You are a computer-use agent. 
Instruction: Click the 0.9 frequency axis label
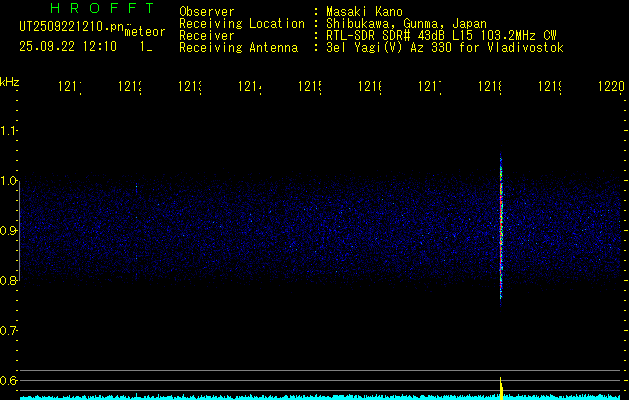[x=9, y=230]
